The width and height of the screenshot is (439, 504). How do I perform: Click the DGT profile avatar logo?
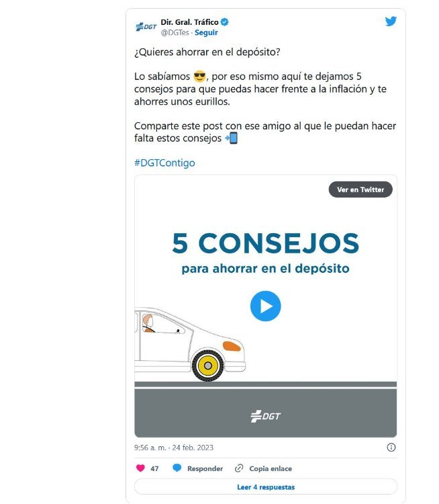pos(146,27)
